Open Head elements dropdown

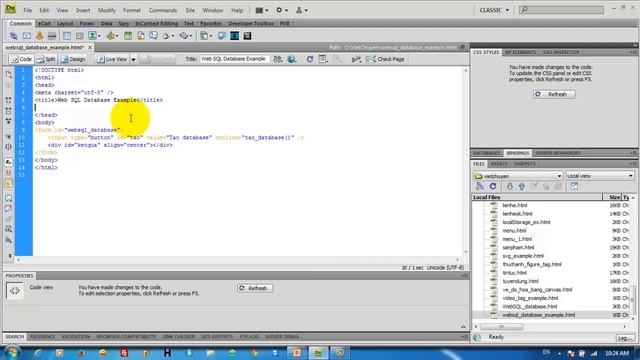tap(168, 36)
